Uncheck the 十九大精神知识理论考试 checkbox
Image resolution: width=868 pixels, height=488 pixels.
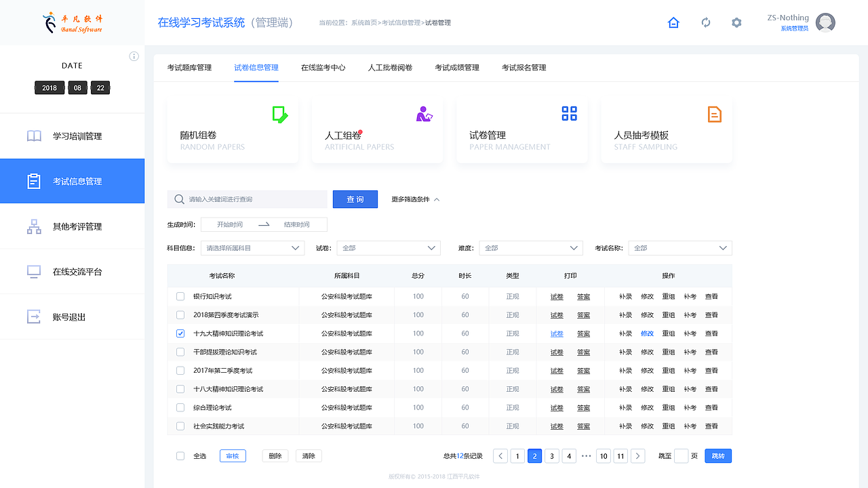(180, 333)
